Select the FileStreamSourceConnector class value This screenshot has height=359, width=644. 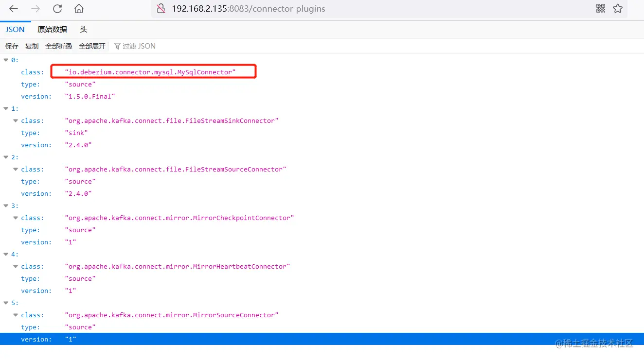point(176,169)
